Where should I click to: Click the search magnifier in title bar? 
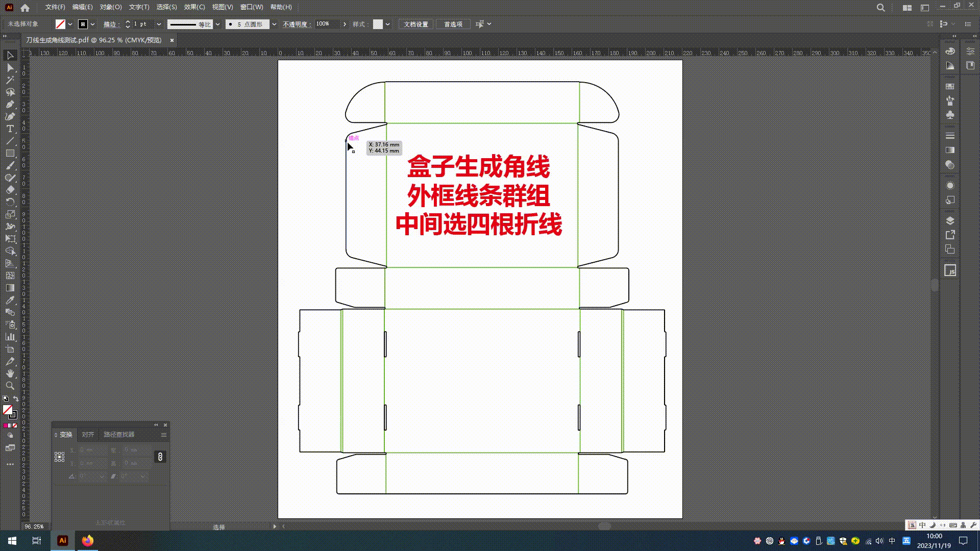click(x=880, y=8)
